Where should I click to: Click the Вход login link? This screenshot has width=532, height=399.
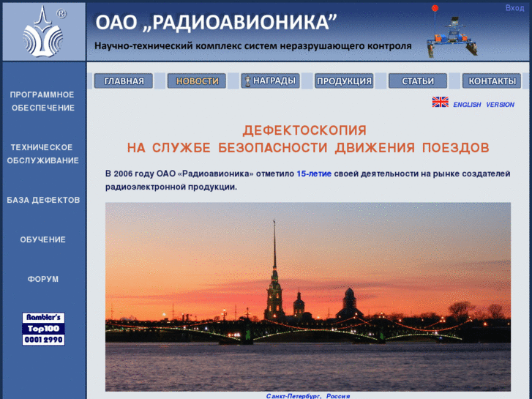point(514,8)
